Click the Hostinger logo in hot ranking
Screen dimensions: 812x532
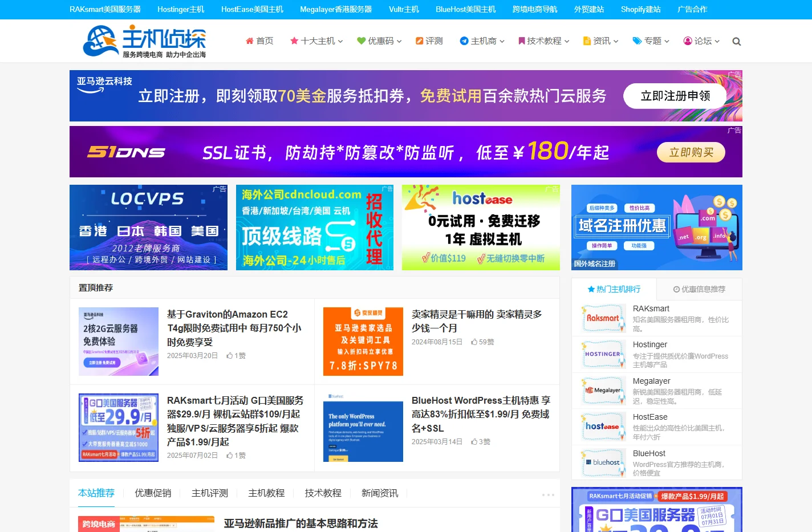603,355
